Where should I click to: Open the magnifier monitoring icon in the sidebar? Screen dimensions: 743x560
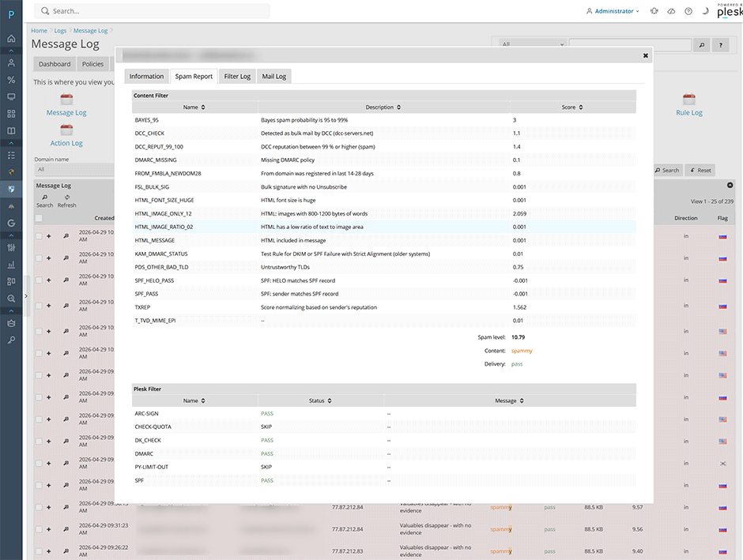(x=11, y=299)
